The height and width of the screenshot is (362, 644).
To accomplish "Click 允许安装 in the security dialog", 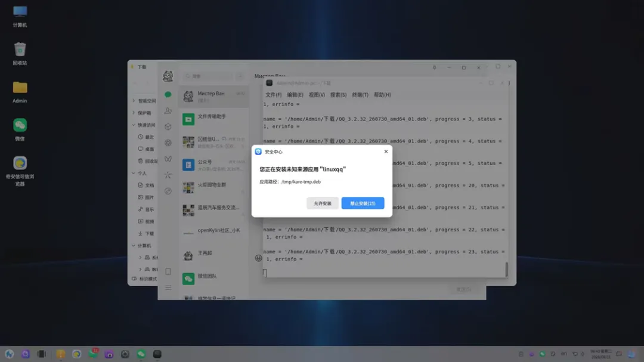I will (x=323, y=203).
